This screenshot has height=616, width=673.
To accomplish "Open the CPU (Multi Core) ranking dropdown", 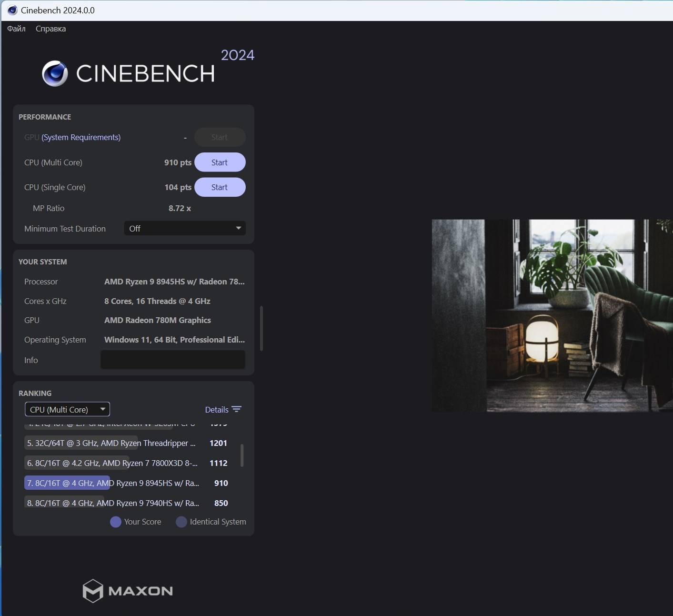I will 67,410.
